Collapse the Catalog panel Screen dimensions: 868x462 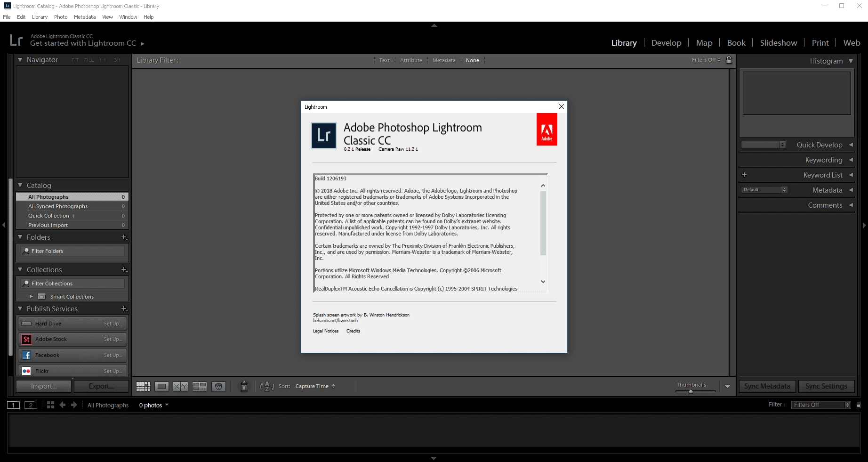(20, 186)
